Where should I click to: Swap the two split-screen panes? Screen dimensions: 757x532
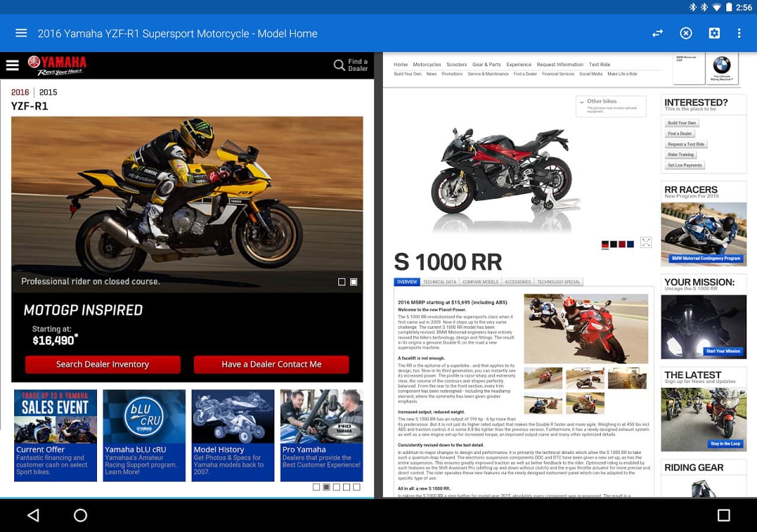coord(657,34)
